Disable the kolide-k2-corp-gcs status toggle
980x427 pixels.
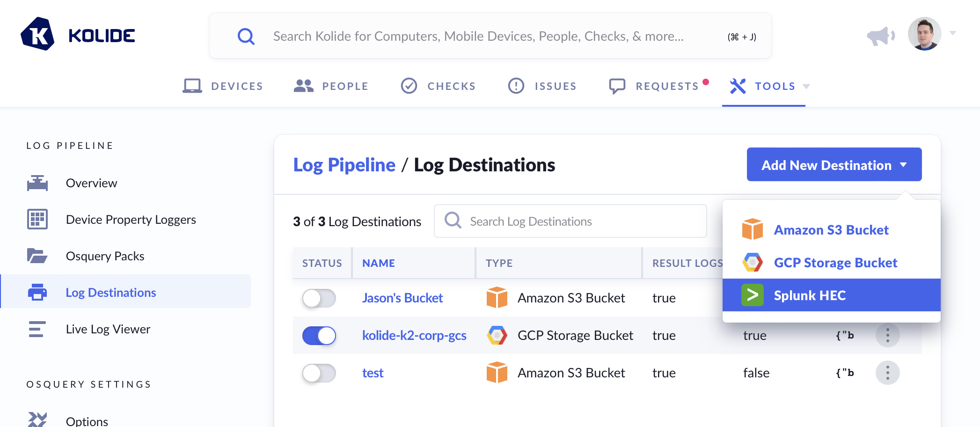pos(319,336)
